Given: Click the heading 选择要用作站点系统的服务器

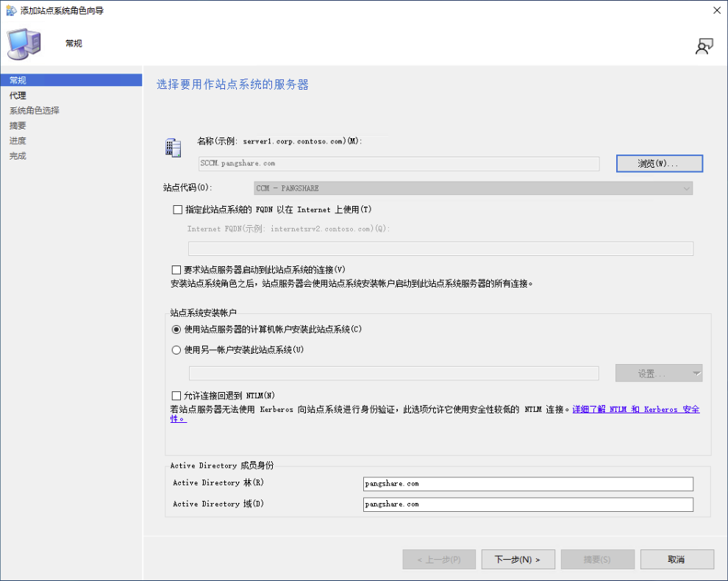Looking at the screenshot, I should click(x=232, y=85).
